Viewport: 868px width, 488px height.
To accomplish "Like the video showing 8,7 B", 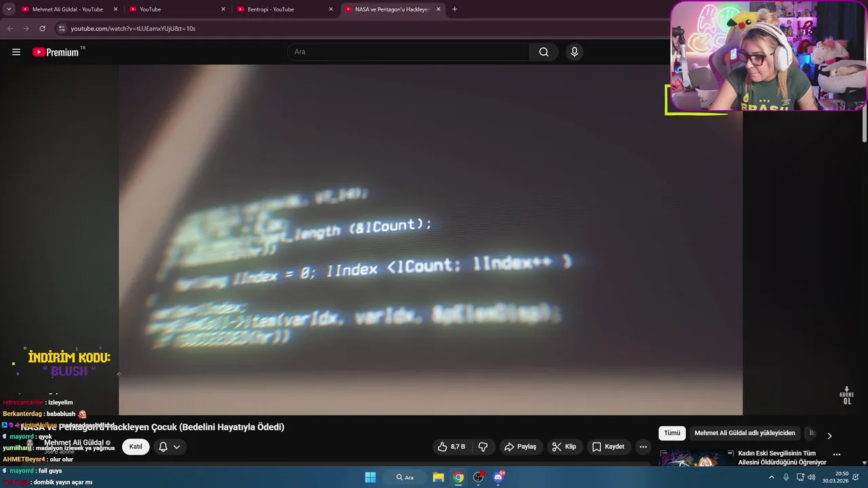I will point(452,447).
